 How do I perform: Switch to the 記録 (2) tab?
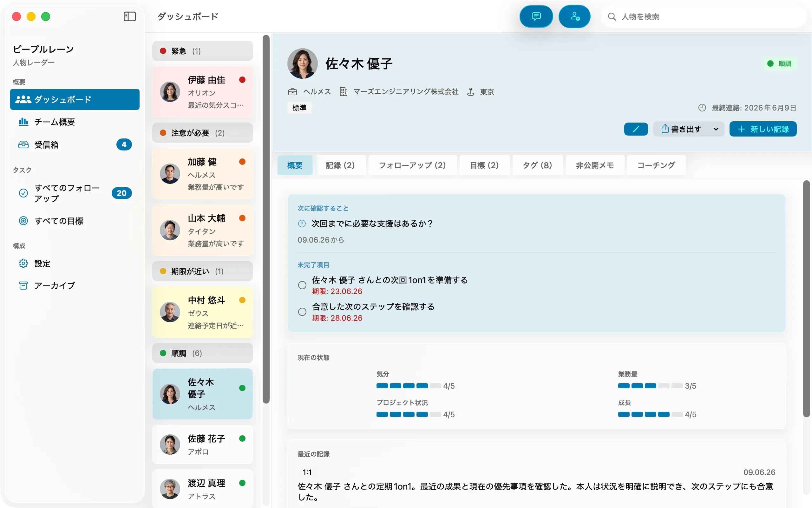click(x=340, y=165)
